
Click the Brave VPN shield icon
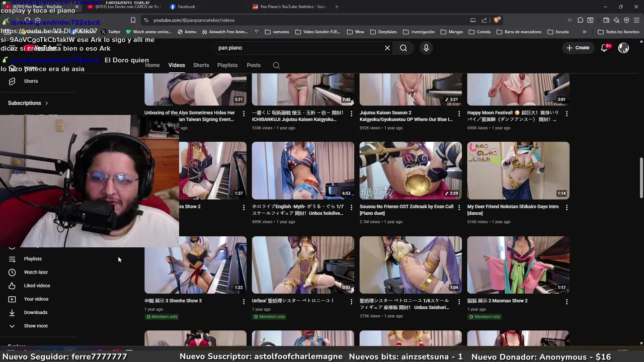click(626, 20)
